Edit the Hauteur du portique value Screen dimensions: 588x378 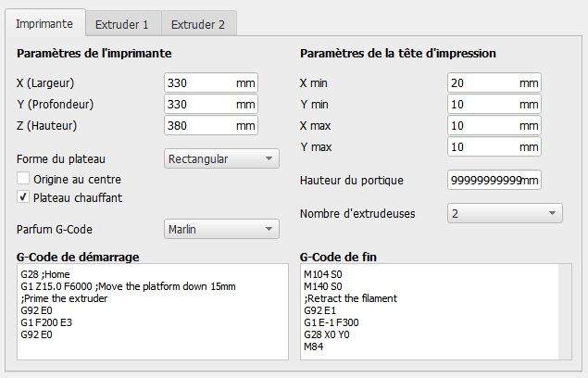coord(486,180)
